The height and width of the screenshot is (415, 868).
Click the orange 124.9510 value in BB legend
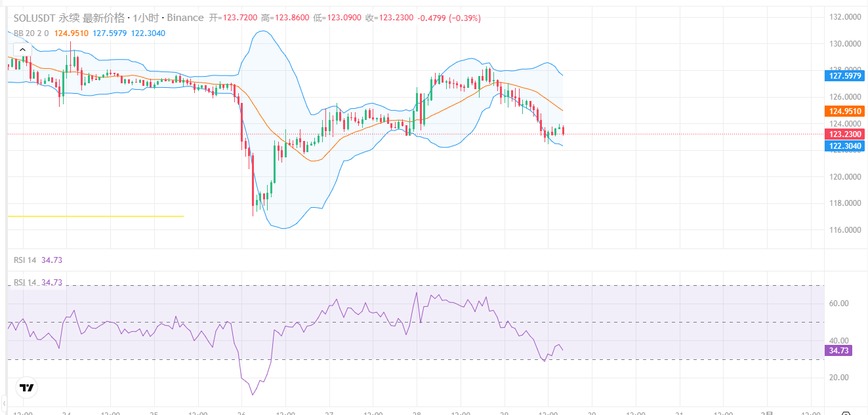pyautogui.click(x=71, y=33)
